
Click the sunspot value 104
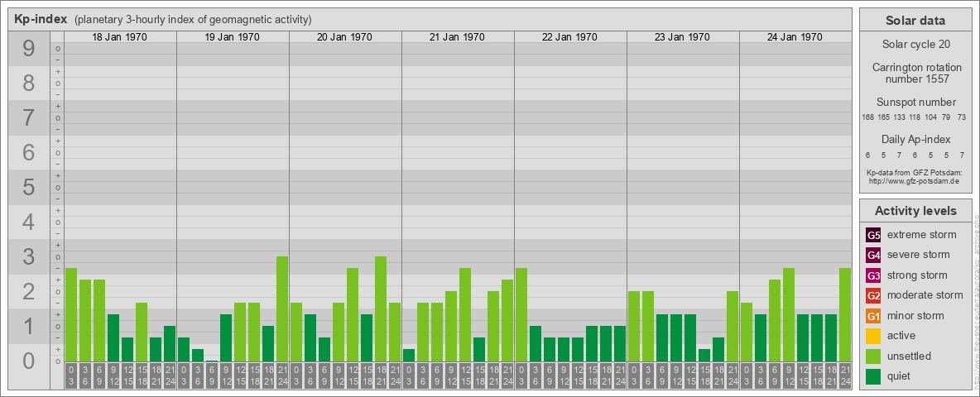931,117
